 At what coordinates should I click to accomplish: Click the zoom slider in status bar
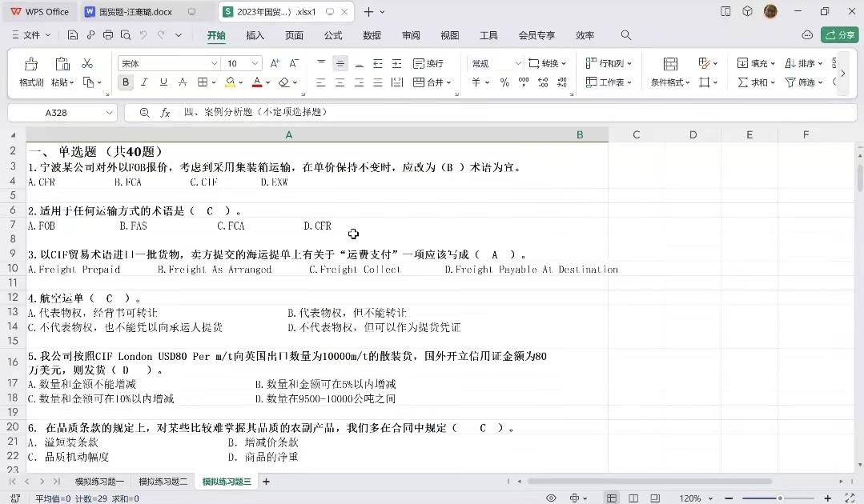(780, 498)
